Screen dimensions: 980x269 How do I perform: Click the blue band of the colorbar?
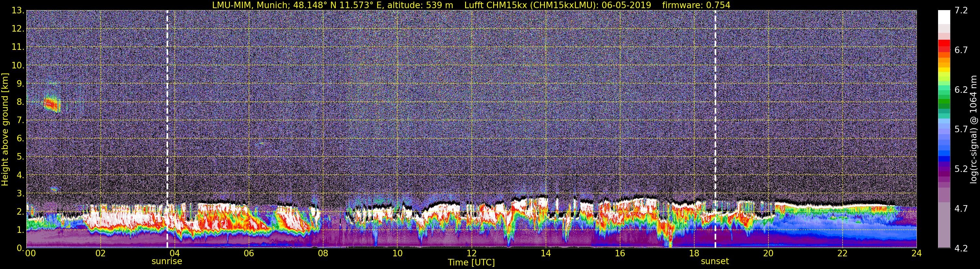click(944, 152)
